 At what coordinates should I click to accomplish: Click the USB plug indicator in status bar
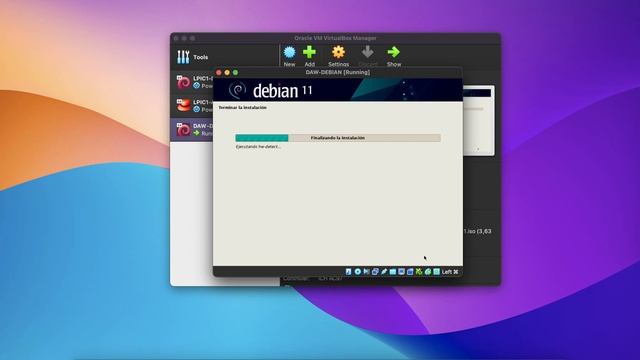(384, 271)
